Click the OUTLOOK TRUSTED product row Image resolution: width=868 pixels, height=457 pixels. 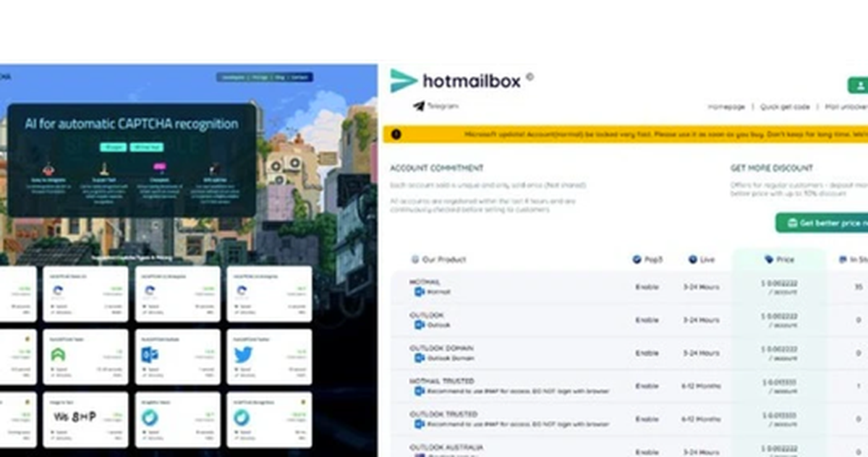coord(629,419)
